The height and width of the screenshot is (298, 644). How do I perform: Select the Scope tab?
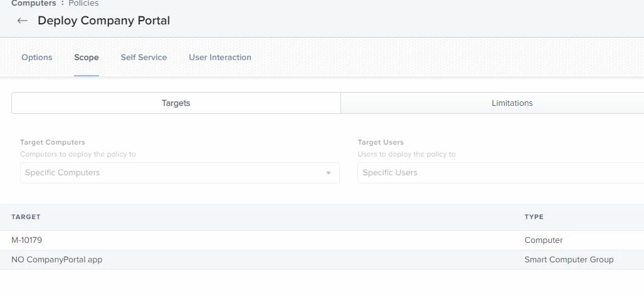87,58
